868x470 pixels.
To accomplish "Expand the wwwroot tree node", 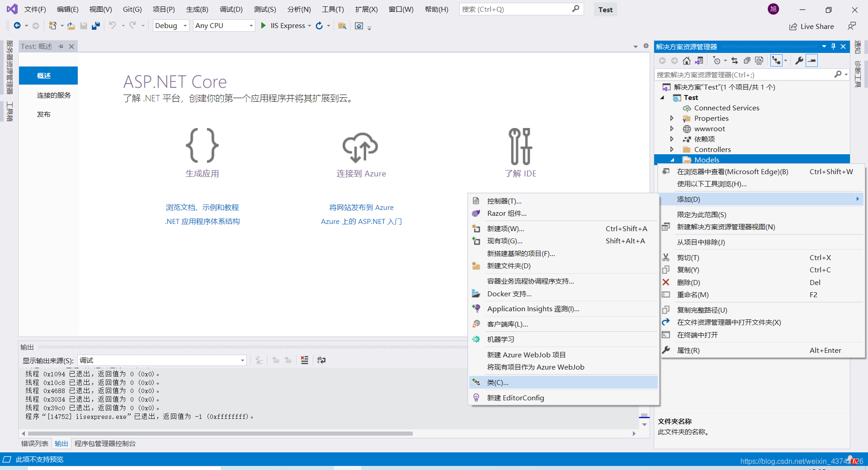I will pos(672,128).
